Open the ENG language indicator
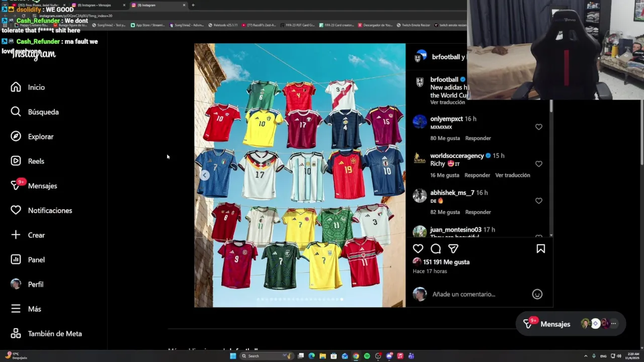Viewport: 644px width, 362px height. coord(603,356)
